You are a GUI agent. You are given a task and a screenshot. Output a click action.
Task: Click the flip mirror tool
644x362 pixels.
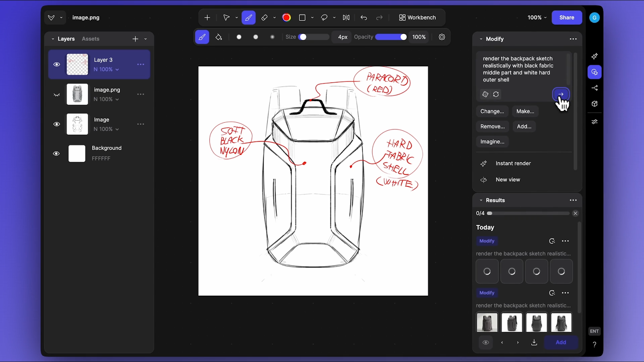tap(346, 18)
